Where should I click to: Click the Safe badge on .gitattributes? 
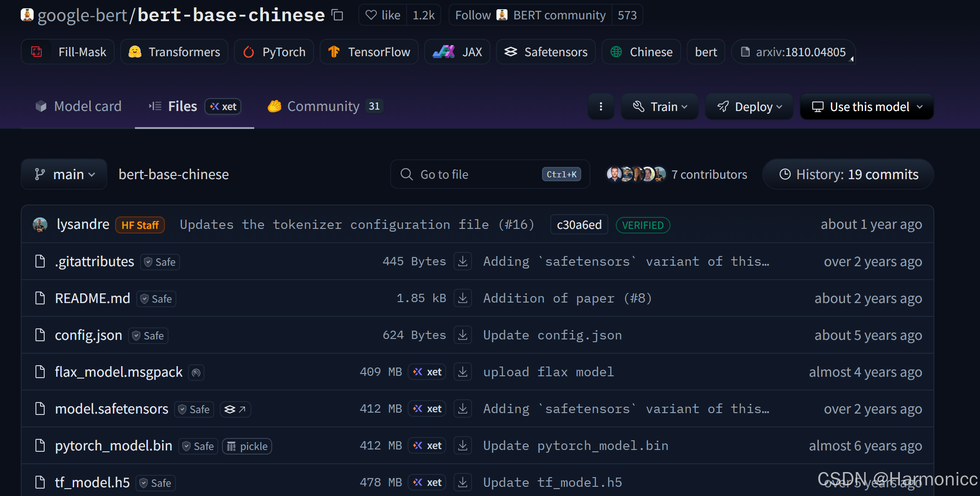click(x=160, y=262)
